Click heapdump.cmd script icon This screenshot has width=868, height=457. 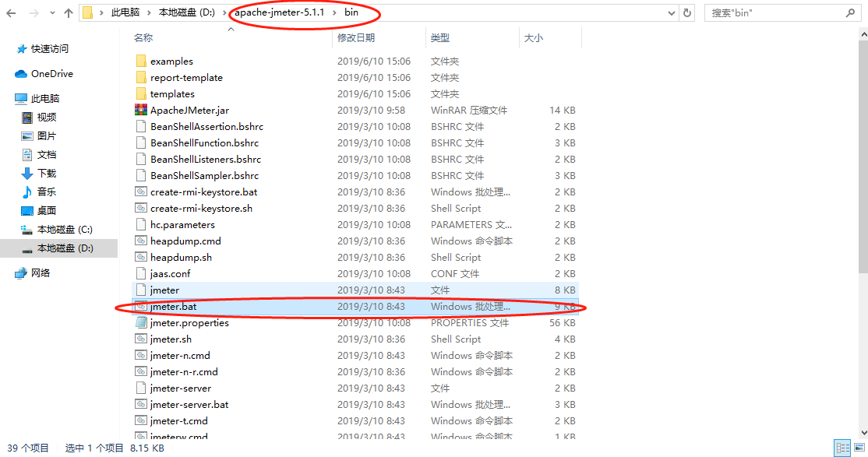(141, 241)
